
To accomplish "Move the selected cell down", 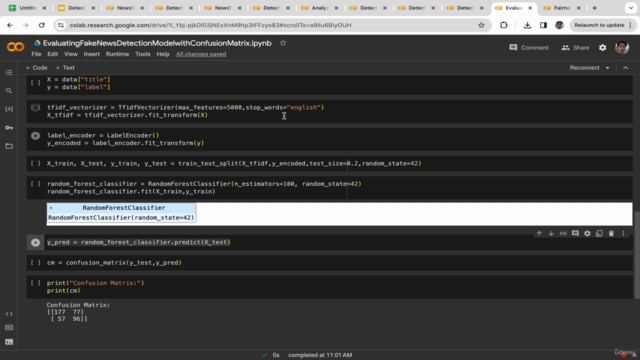I will click(551, 233).
